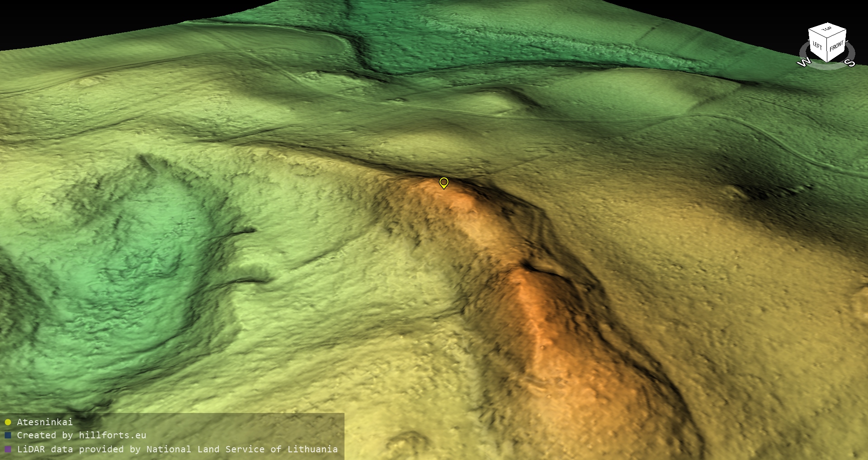Click the yellow dot beside Atesninkai in legend
The image size is (868, 460).
[x=8, y=422]
